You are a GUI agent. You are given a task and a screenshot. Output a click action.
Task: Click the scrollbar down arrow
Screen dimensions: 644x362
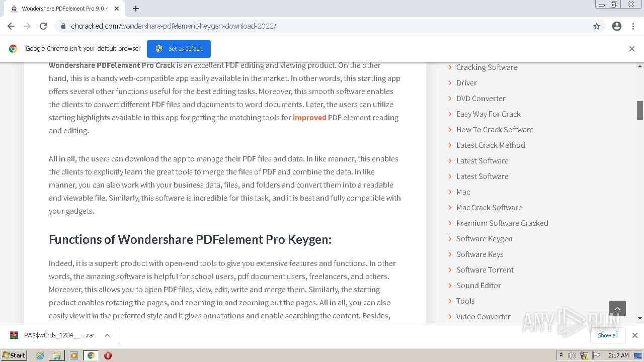click(640, 318)
